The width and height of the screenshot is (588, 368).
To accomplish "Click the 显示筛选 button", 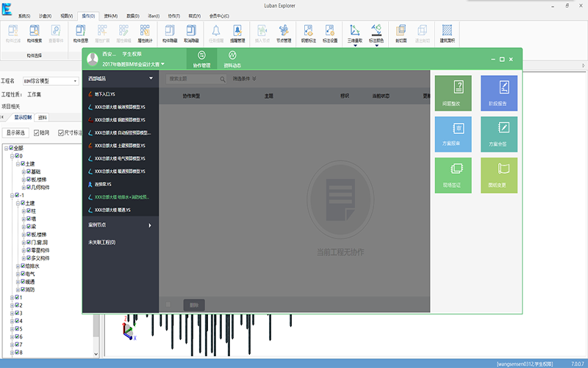I will (15, 132).
